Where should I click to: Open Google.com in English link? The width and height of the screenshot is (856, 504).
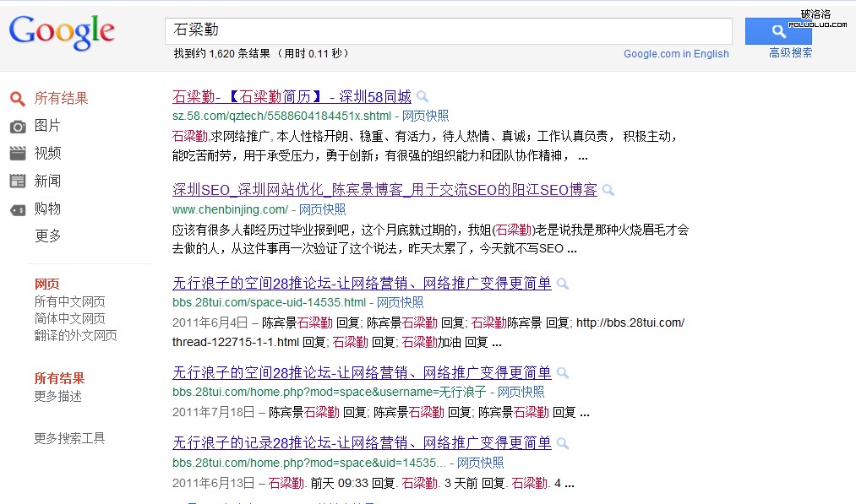pos(676,53)
